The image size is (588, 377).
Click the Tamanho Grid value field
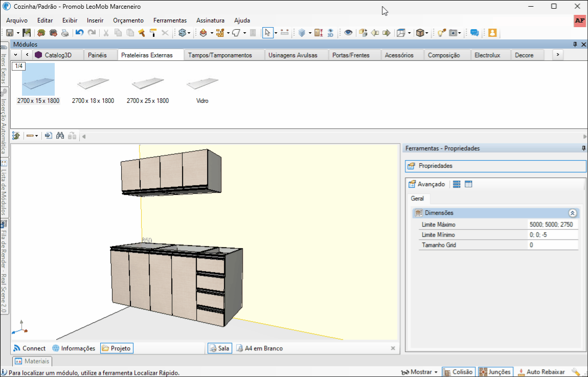[553, 245]
